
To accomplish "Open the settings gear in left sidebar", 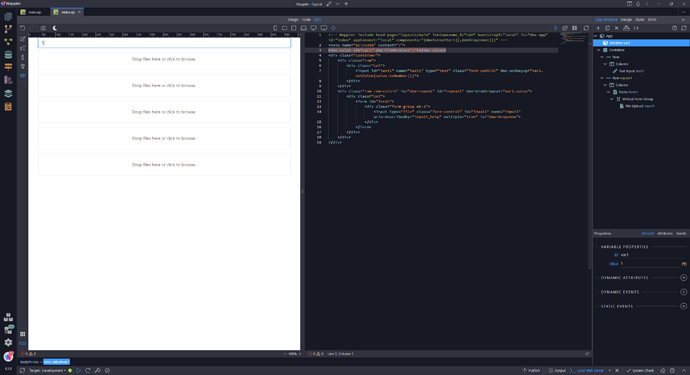I will [x=8, y=342].
